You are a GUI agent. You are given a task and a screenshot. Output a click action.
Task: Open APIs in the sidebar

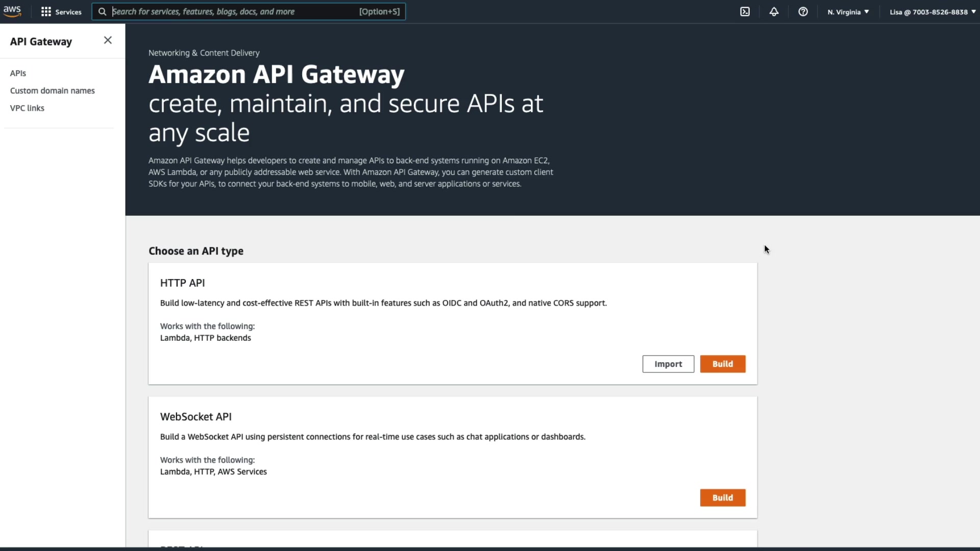click(x=18, y=73)
